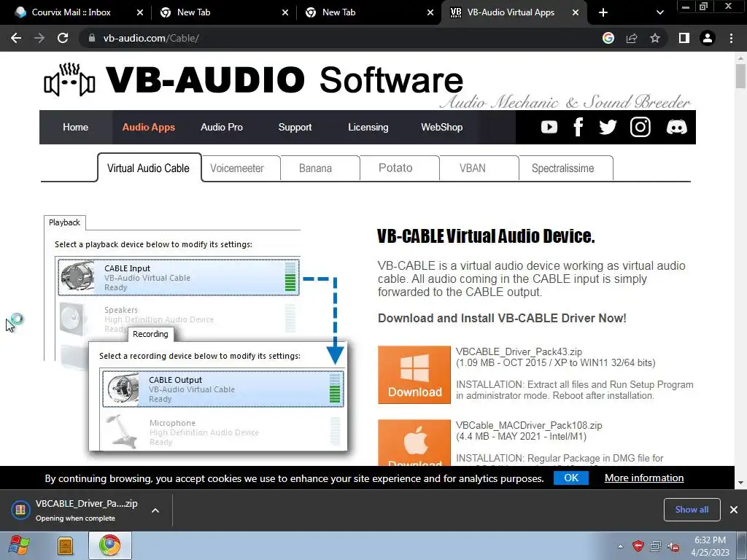The image size is (747, 560).
Task: Click the Google icon in address bar
Action: 608,38
